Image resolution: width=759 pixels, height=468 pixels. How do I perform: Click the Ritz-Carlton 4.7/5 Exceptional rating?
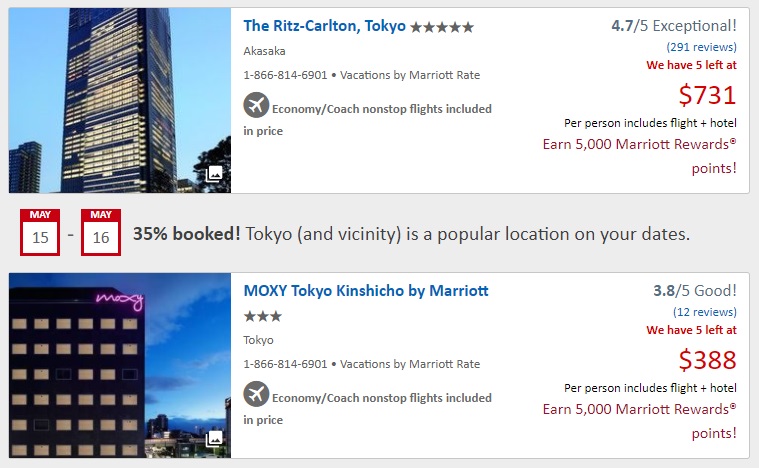673,26
